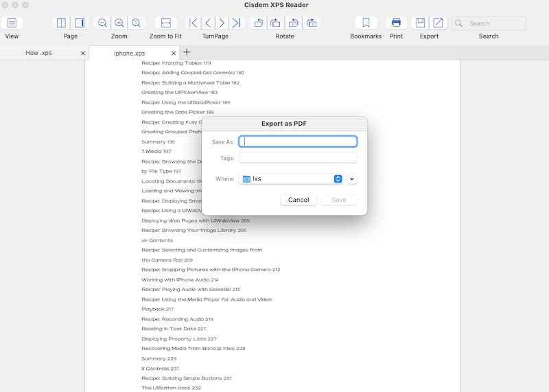The height and width of the screenshot is (392, 549).
Task: Print the document
Action: 396,23
